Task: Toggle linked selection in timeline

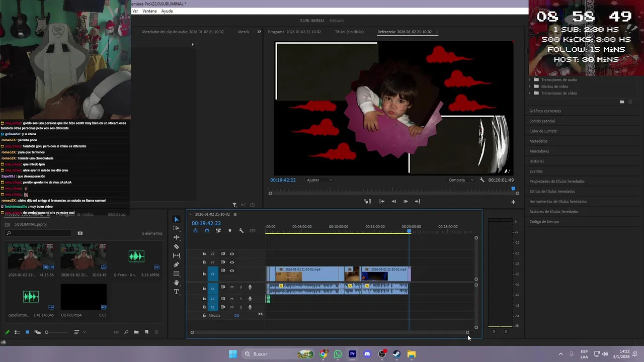Action: point(218,231)
